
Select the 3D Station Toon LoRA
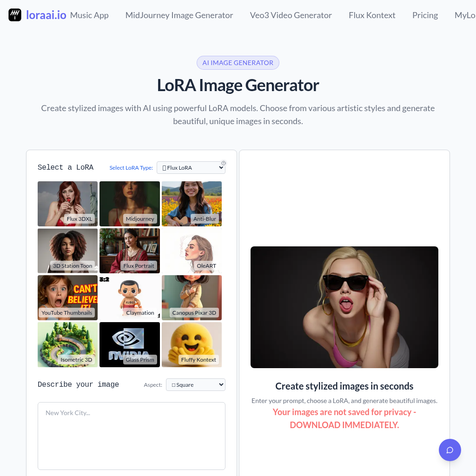click(x=68, y=251)
